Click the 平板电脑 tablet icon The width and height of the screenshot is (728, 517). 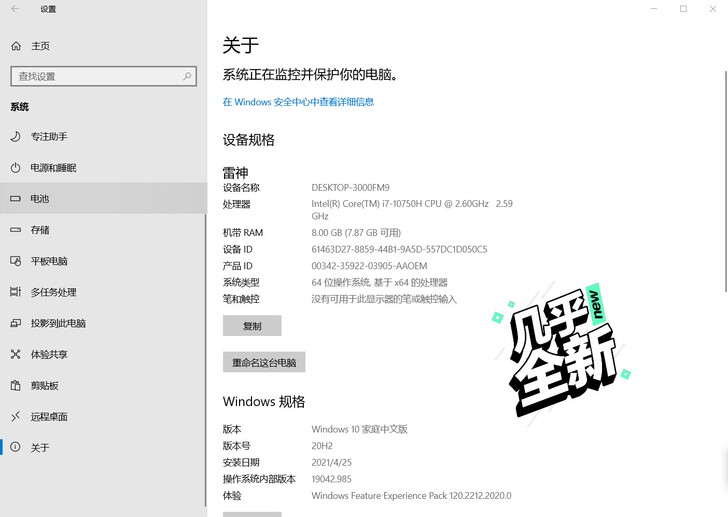[15, 261]
